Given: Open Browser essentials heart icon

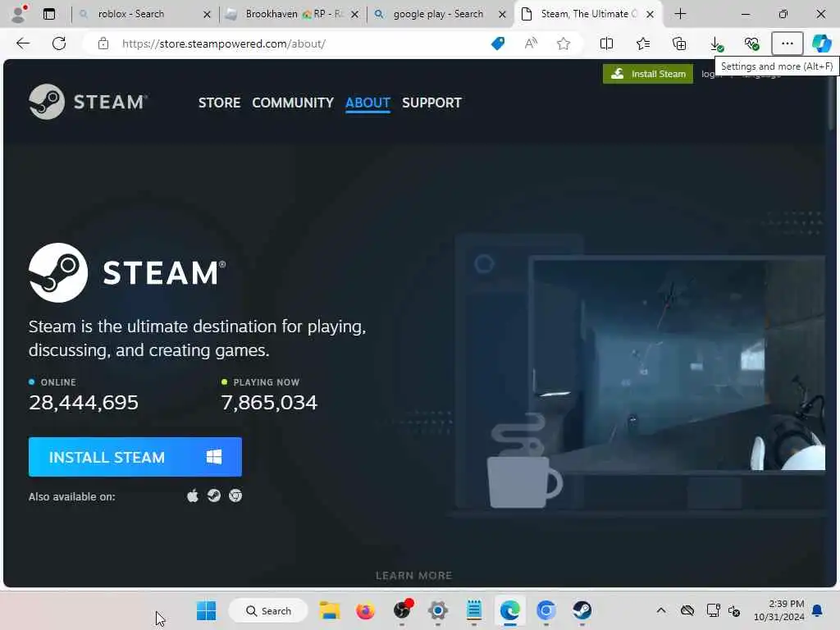Looking at the screenshot, I should pos(751,43).
